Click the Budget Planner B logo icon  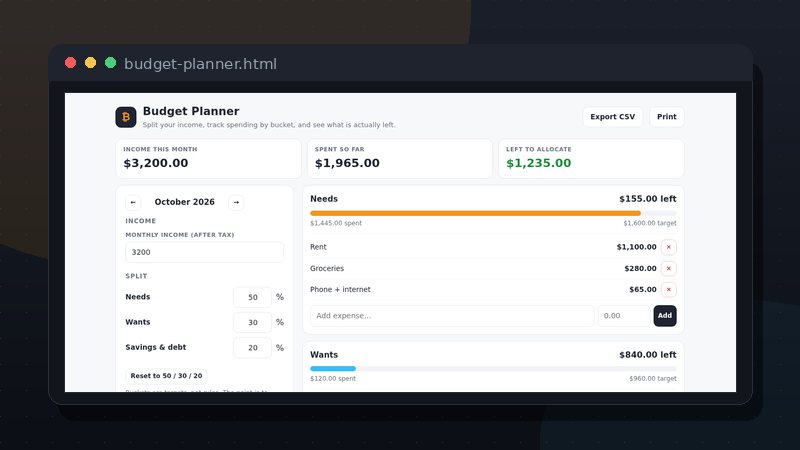(x=126, y=117)
